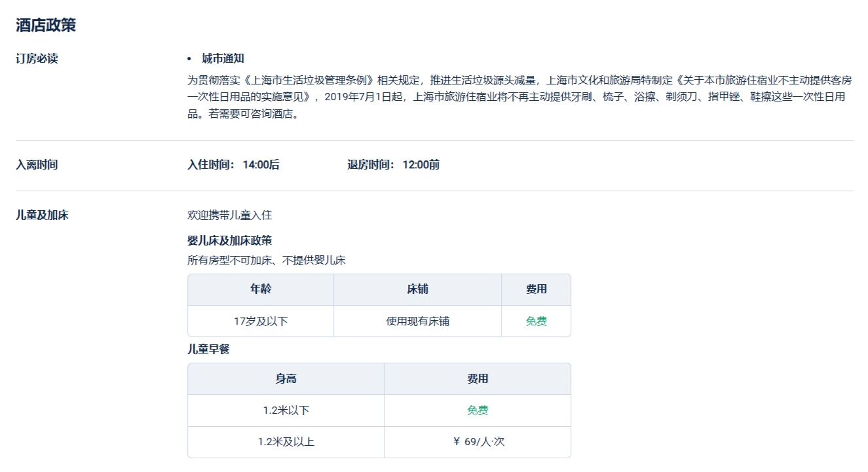Click the 床铺 column header
The width and height of the screenshot is (868, 472).
417,289
